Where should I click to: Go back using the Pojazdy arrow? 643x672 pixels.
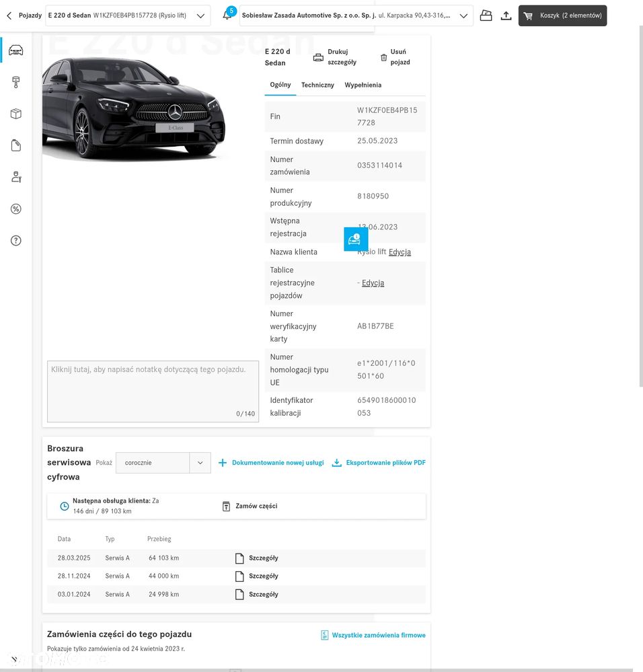click(9, 15)
